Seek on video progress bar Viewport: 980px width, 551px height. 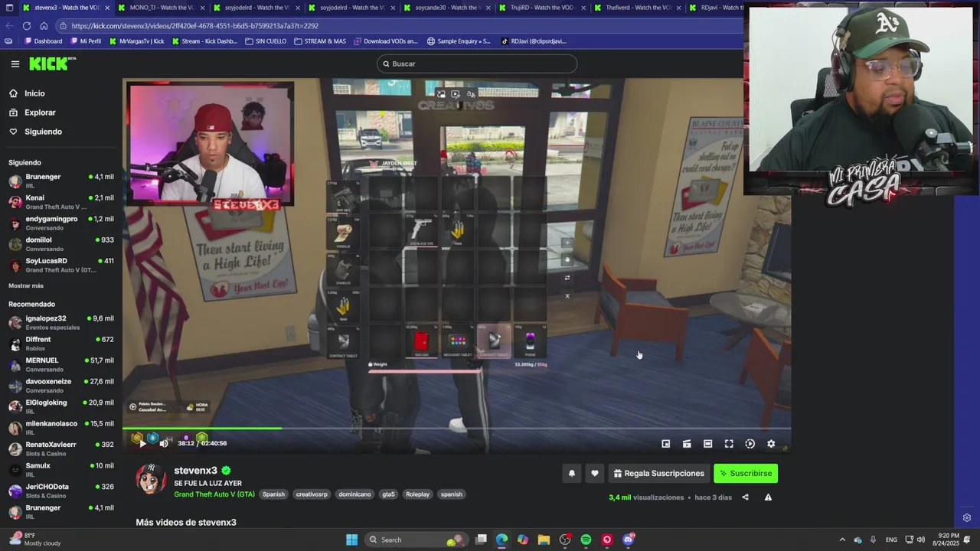coord(456,429)
